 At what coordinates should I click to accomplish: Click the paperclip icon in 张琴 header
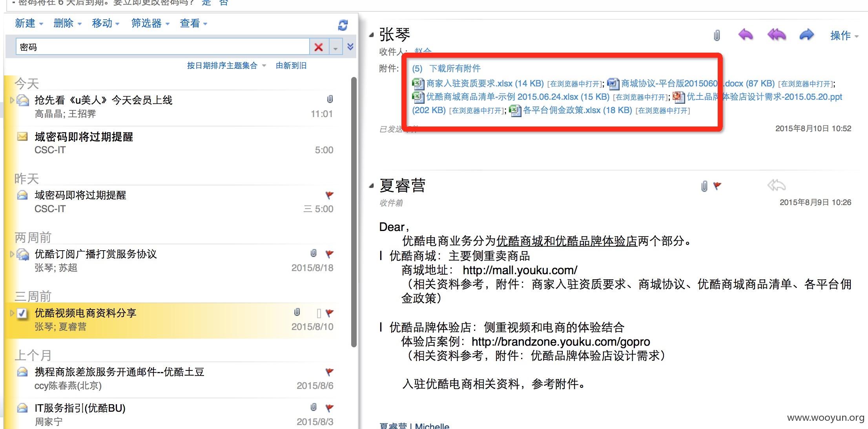[x=717, y=35]
